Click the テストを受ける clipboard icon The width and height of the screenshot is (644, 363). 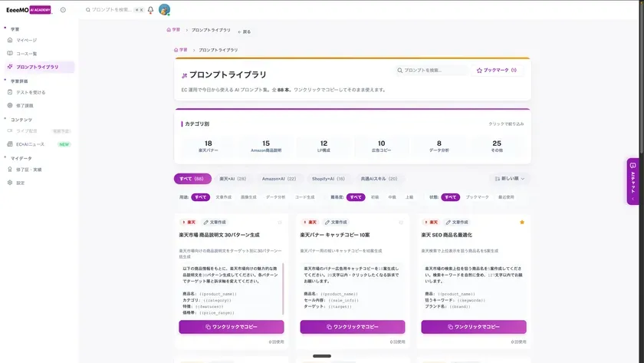click(x=10, y=92)
